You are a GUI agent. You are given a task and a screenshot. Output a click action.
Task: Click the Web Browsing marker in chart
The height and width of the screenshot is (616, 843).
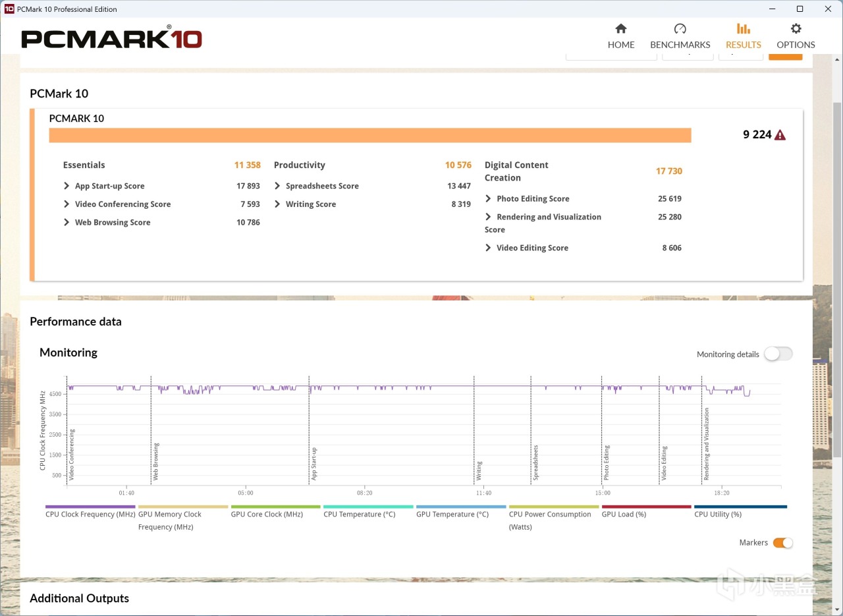[x=156, y=461]
